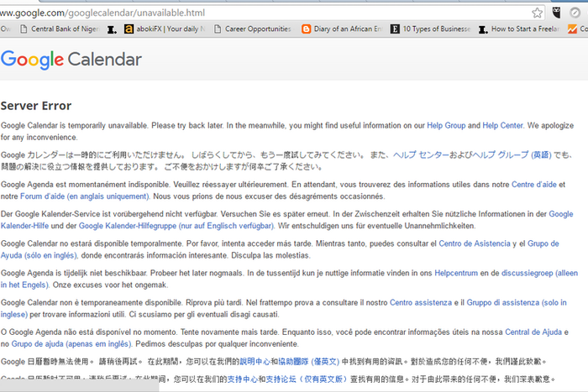This screenshot has height=392, width=588.
Task: Open the Help Center link
Action: pos(502,126)
